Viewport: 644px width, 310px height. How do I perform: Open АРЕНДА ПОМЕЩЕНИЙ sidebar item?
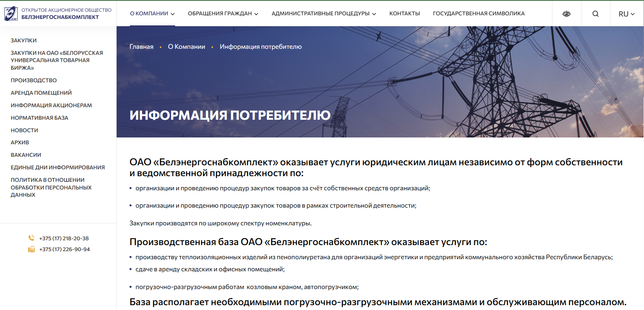tap(41, 93)
